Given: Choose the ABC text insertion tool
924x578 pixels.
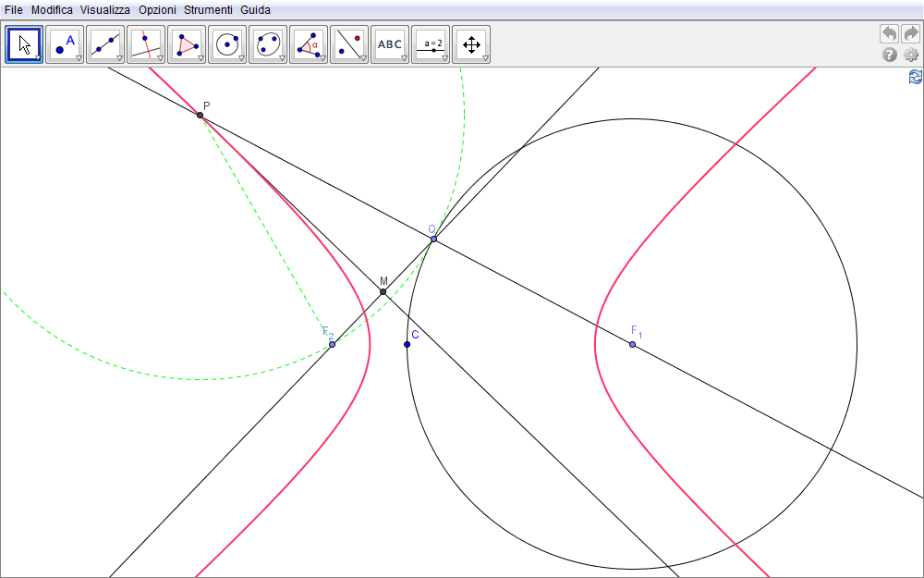Looking at the screenshot, I should click(x=390, y=43).
